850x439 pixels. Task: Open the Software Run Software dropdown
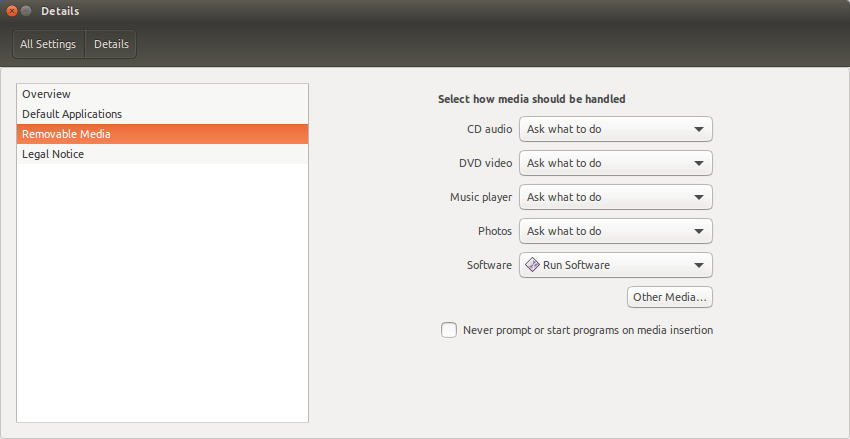[616, 265]
